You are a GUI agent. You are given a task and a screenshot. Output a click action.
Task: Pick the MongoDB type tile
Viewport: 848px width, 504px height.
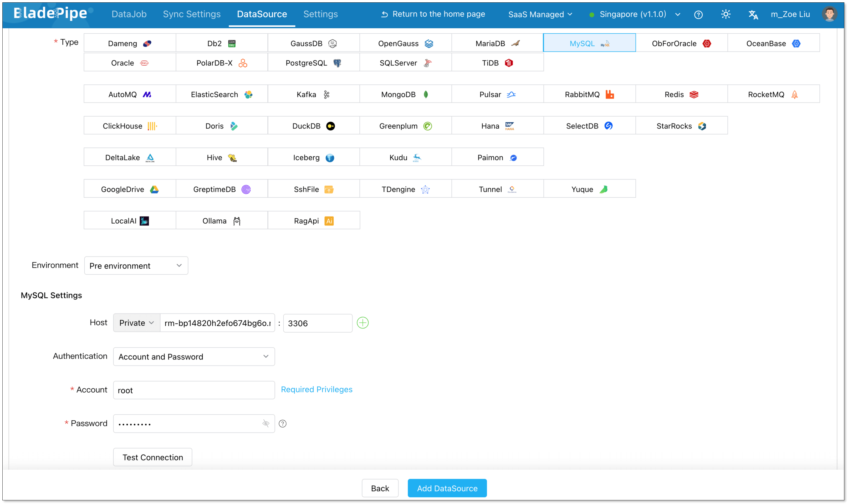[x=405, y=94]
